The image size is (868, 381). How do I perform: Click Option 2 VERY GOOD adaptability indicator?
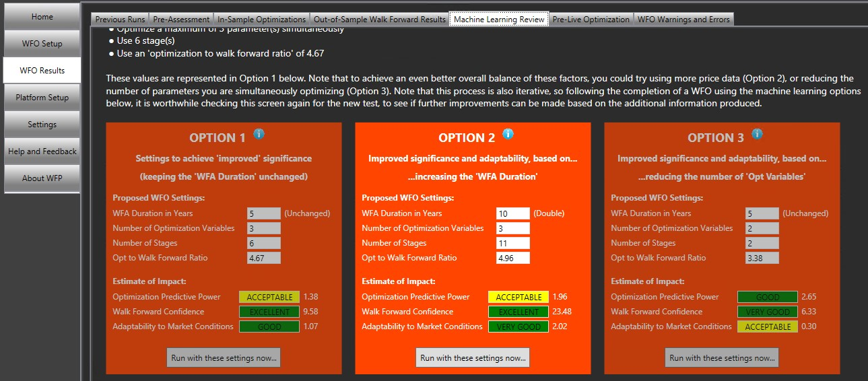pyautogui.click(x=519, y=326)
